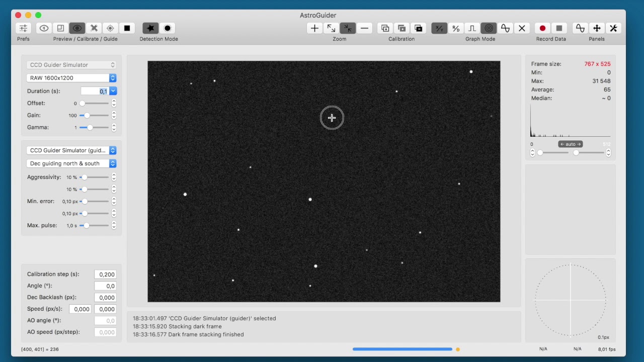The height and width of the screenshot is (362, 644).
Task: Toggle continuous preview eye button
Action: pos(77,28)
